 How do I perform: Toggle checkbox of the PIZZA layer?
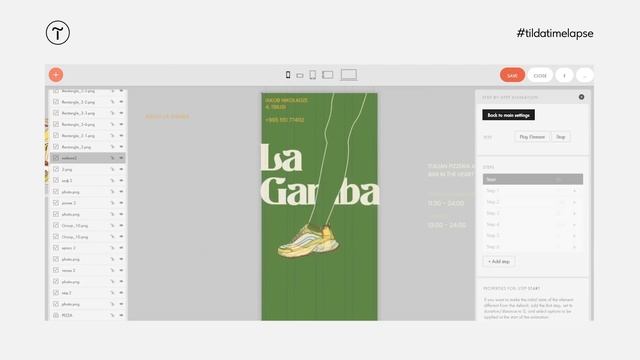[x=56, y=315]
